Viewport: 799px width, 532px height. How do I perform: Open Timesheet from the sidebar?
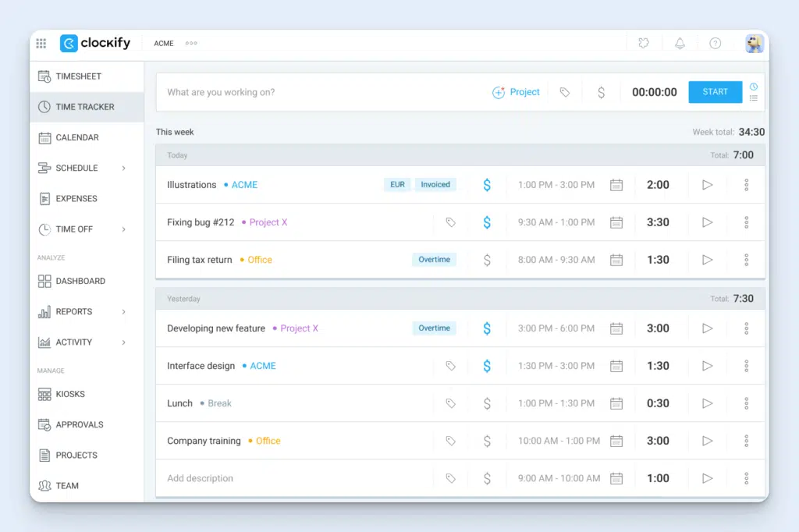(x=78, y=76)
